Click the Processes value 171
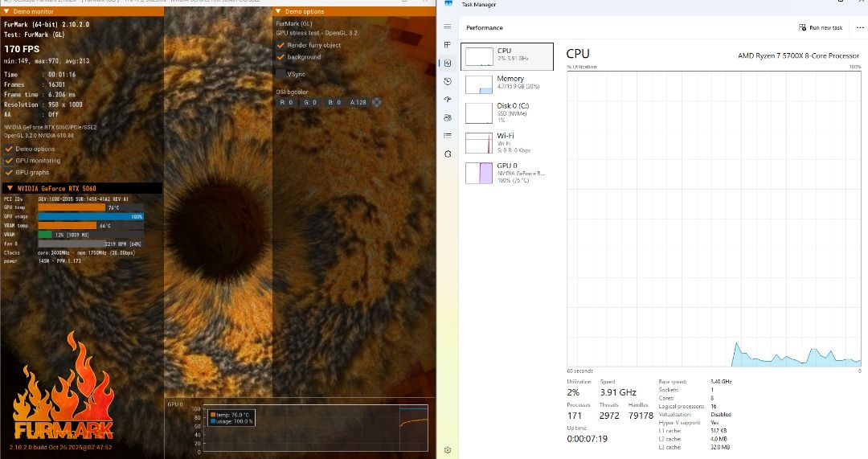Screen dimensions: 868x459 pyautogui.click(x=575, y=416)
